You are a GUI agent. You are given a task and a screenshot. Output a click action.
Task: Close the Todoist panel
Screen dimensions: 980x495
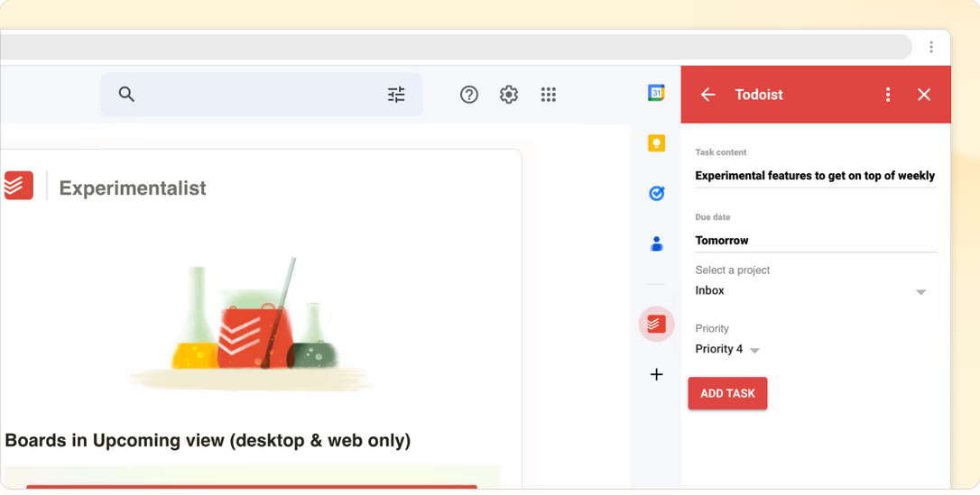pyautogui.click(x=924, y=95)
